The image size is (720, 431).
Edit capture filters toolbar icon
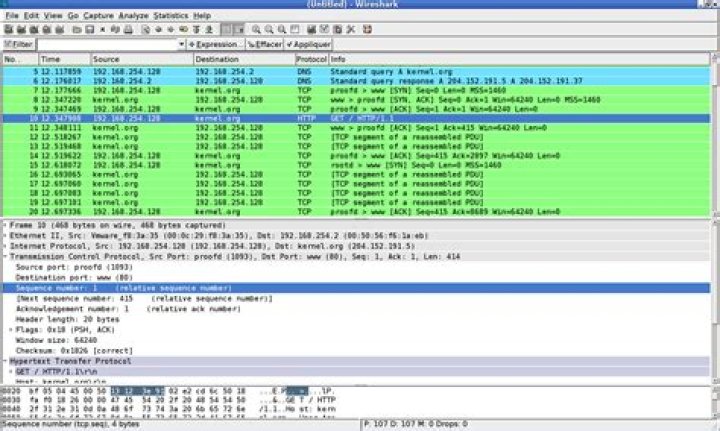point(311,29)
